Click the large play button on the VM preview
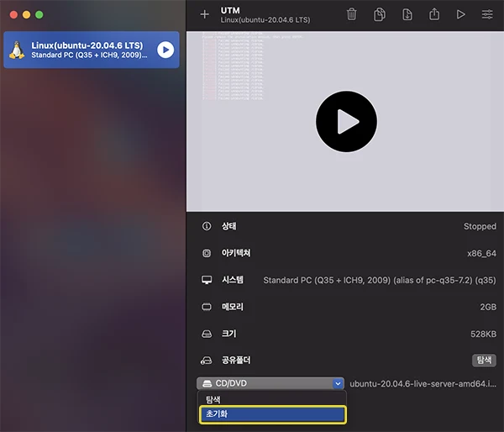This screenshot has width=504, height=432. coord(346,122)
